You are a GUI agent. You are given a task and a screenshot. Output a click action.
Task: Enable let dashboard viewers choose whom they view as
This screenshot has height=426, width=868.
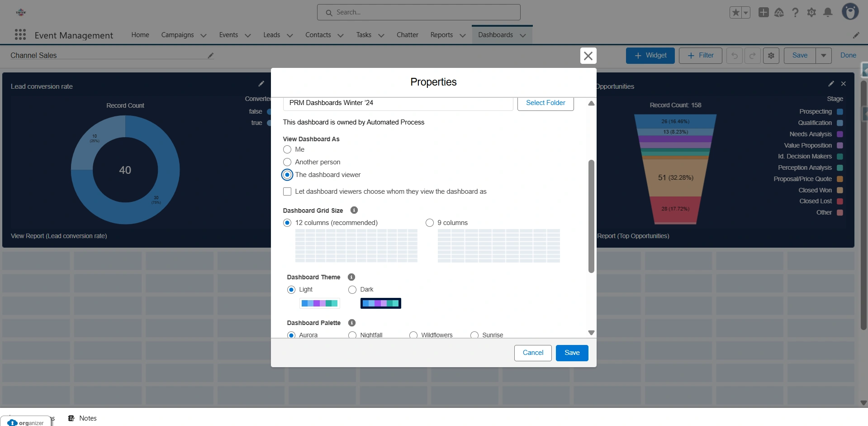pos(287,191)
